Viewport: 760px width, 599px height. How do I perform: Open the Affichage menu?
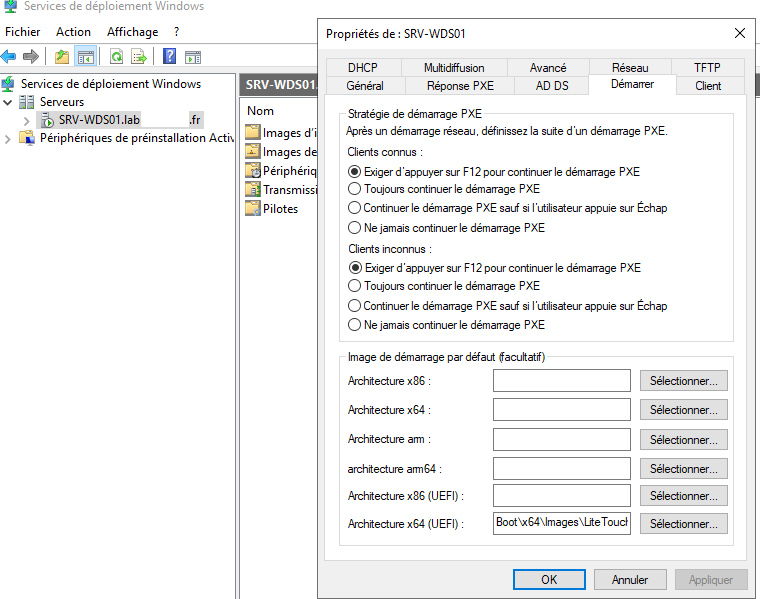coord(132,32)
